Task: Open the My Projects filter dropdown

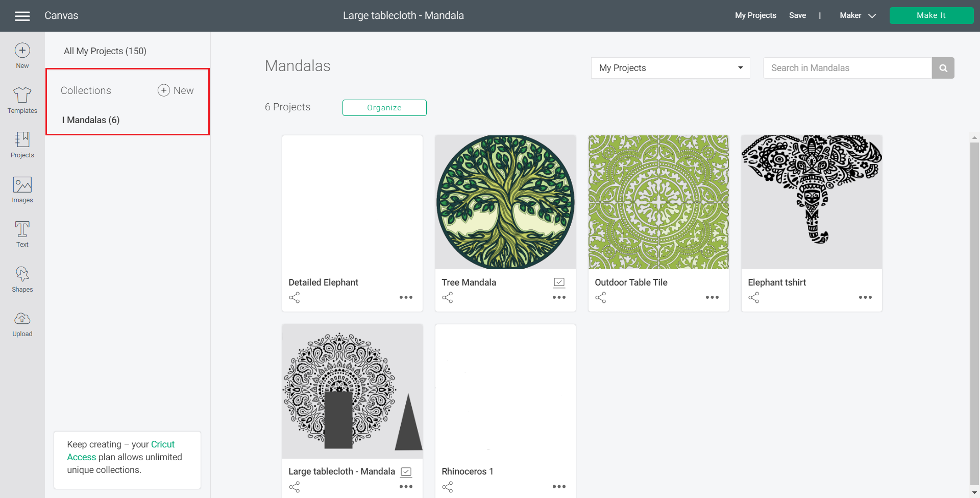Action: tap(670, 67)
